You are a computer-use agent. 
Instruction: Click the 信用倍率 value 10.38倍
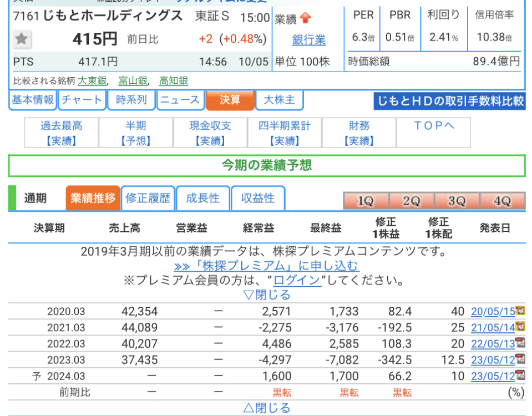(x=494, y=37)
